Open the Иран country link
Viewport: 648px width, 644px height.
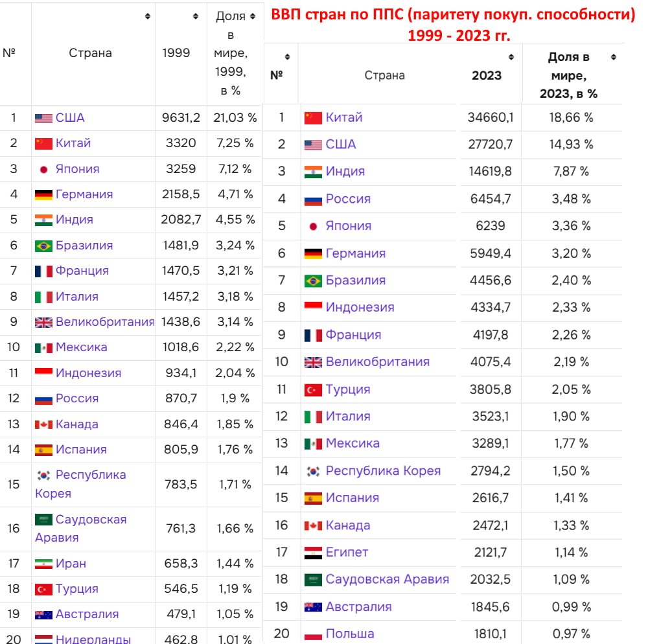[71, 564]
